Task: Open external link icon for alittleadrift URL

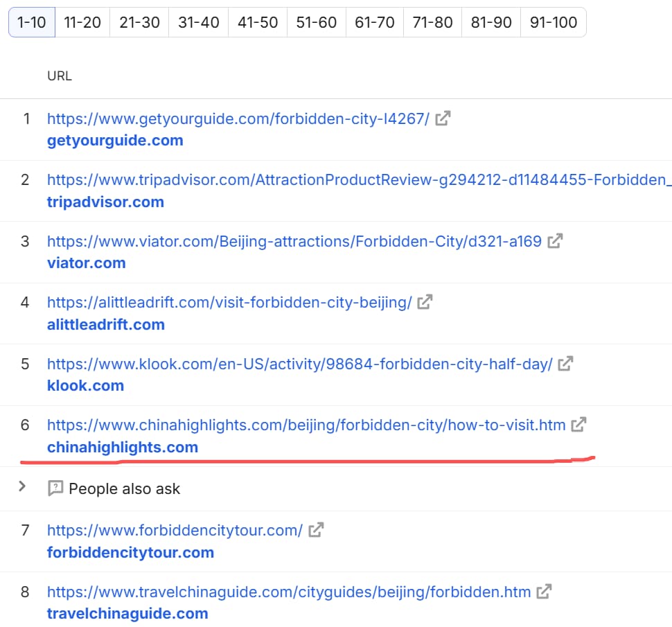Action: 425,302
